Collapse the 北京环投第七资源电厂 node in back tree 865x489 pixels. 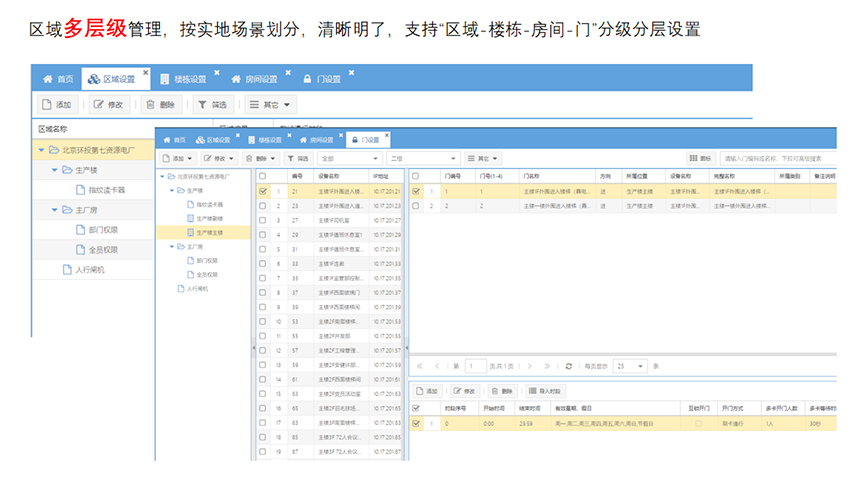[x=41, y=150]
